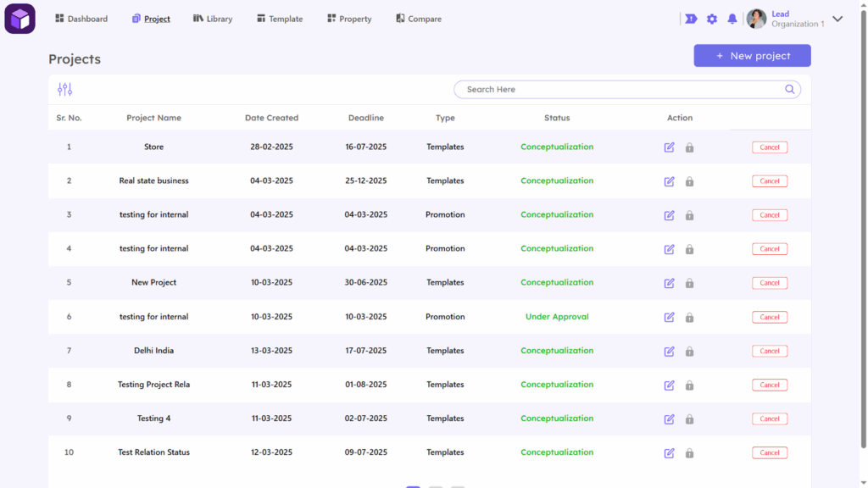Go to the Dashboard tab
868x488 pixels.
coord(81,19)
